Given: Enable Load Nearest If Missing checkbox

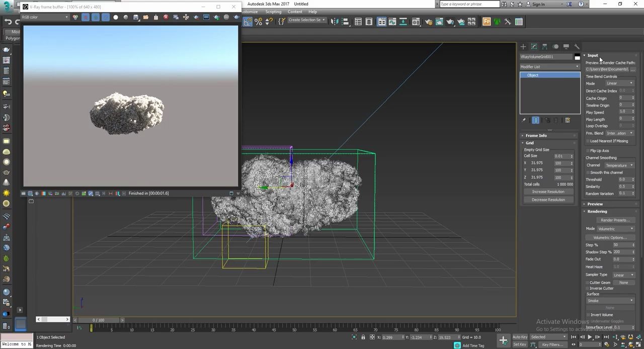Looking at the screenshot, I should (x=588, y=141).
